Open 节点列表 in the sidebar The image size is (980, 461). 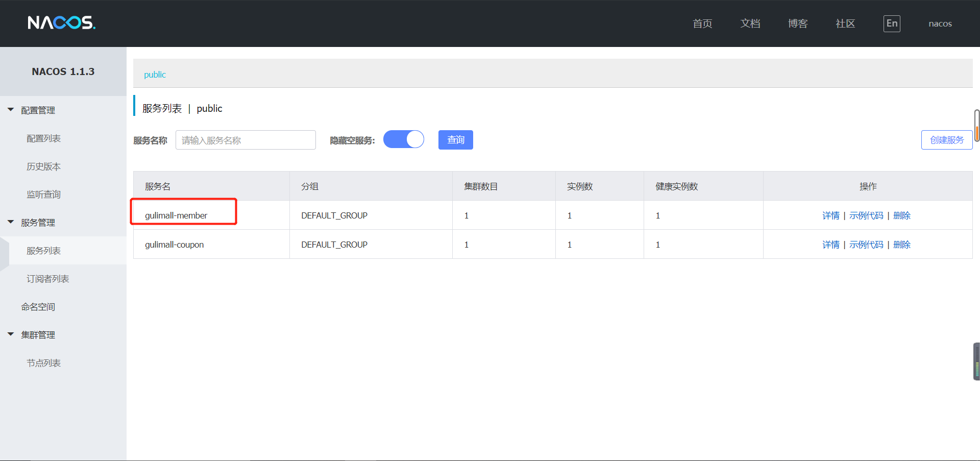point(44,363)
